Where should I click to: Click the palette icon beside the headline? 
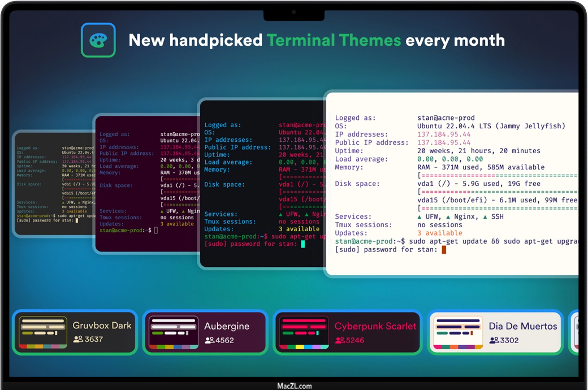pos(98,40)
